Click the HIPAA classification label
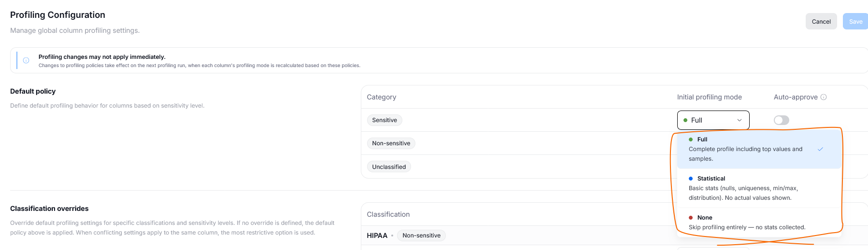868x250 pixels. pos(377,236)
